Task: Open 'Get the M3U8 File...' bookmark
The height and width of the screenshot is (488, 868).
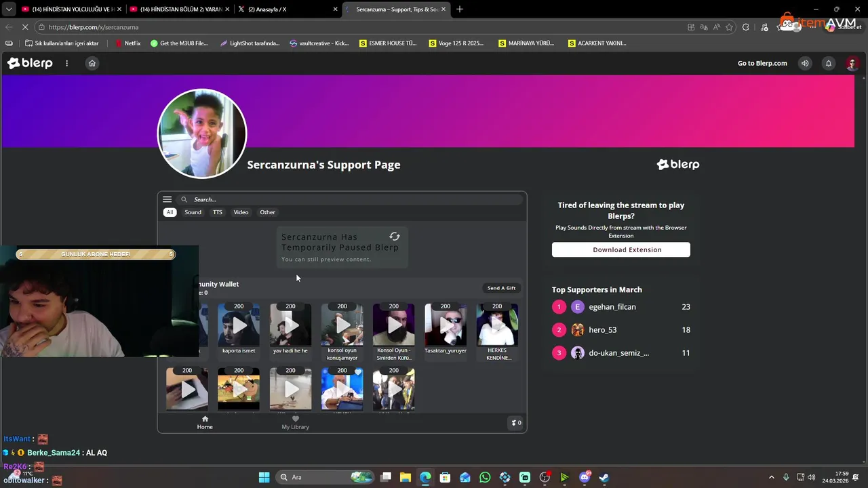Action: 179,43
